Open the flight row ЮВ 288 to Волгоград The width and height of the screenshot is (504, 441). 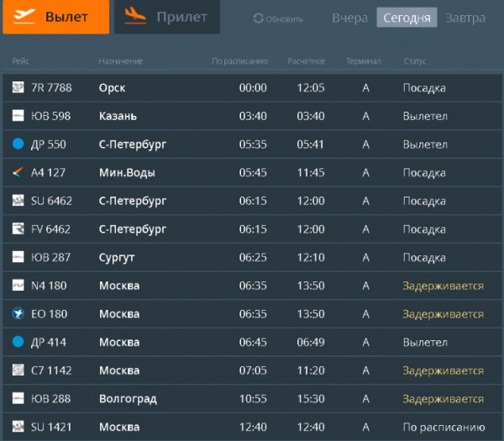click(252, 399)
